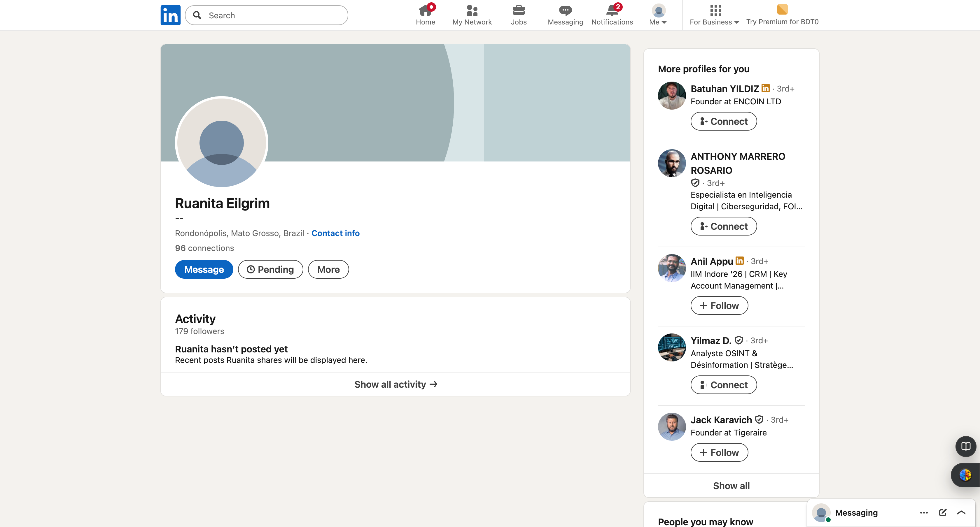Open My Network icon
Image resolution: width=980 pixels, height=527 pixels.
[472, 10]
